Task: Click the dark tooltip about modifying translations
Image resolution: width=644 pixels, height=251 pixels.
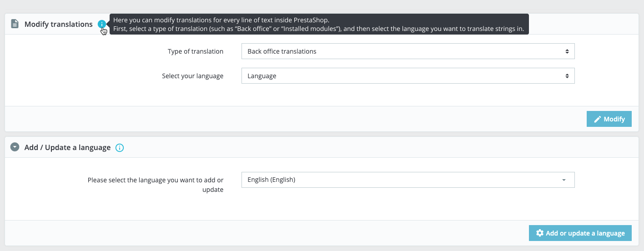Action: [x=319, y=24]
